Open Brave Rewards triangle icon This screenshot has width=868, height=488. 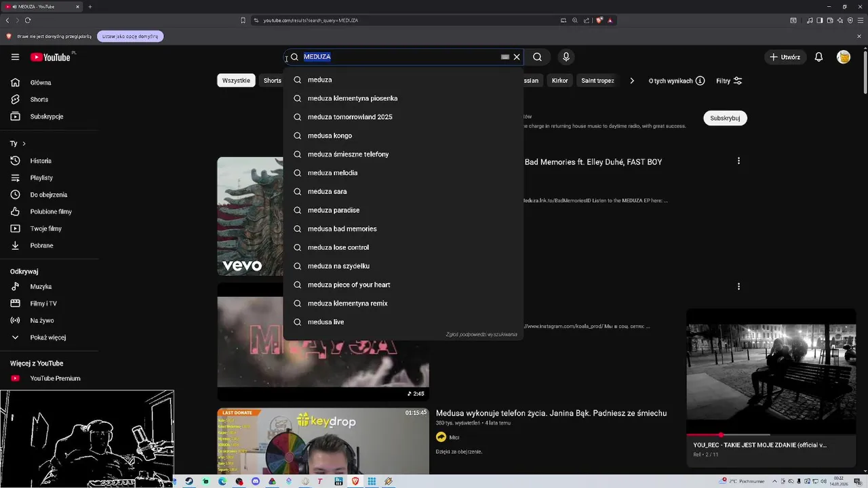(610, 20)
